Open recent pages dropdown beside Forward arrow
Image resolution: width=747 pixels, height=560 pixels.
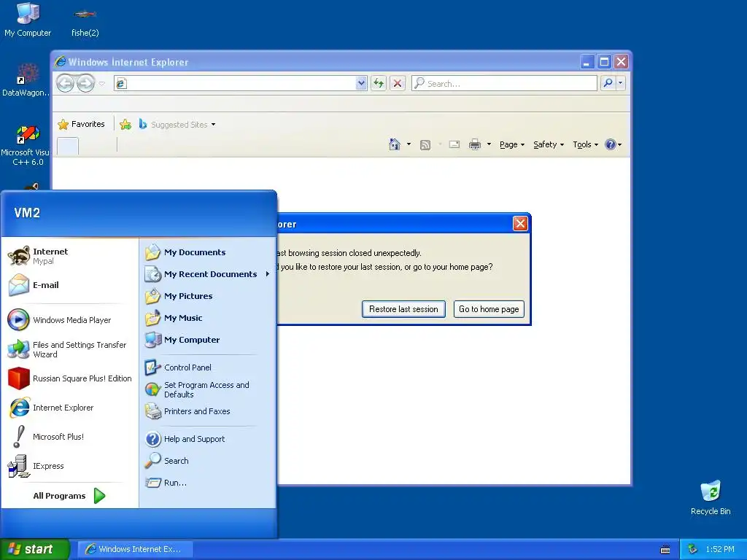(x=101, y=83)
